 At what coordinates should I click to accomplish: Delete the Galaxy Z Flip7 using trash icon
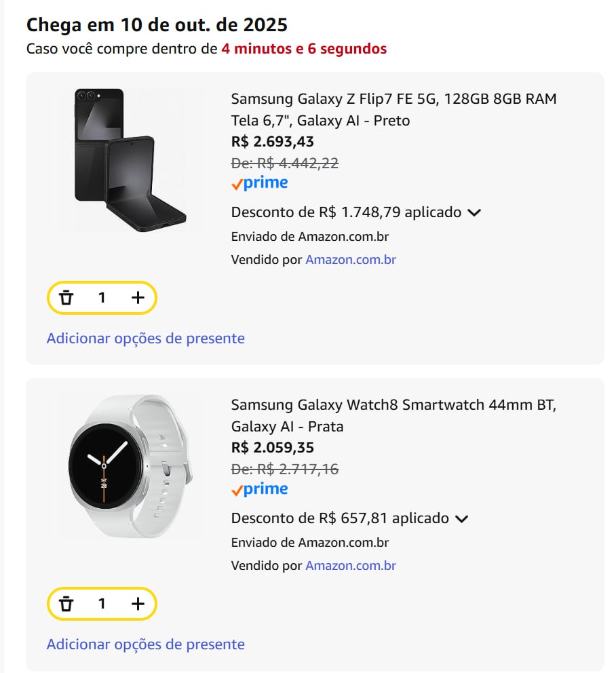[x=66, y=298]
